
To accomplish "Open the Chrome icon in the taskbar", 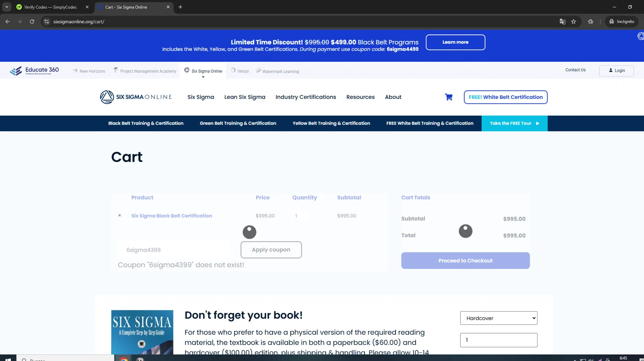I will (124, 359).
